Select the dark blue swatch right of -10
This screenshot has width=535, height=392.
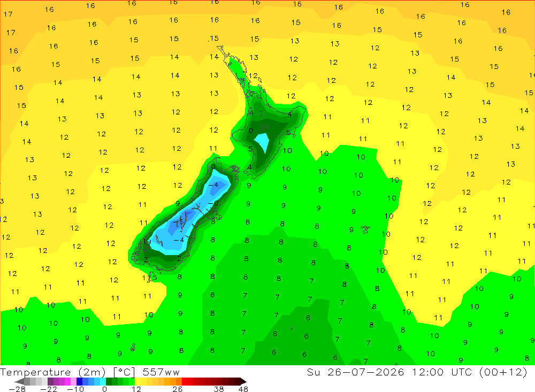tap(79, 381)
